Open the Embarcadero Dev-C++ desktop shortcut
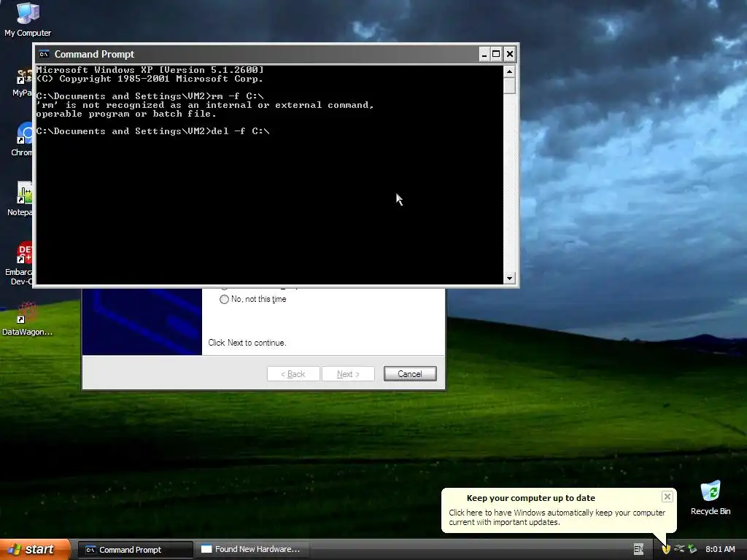 (20, 263)
